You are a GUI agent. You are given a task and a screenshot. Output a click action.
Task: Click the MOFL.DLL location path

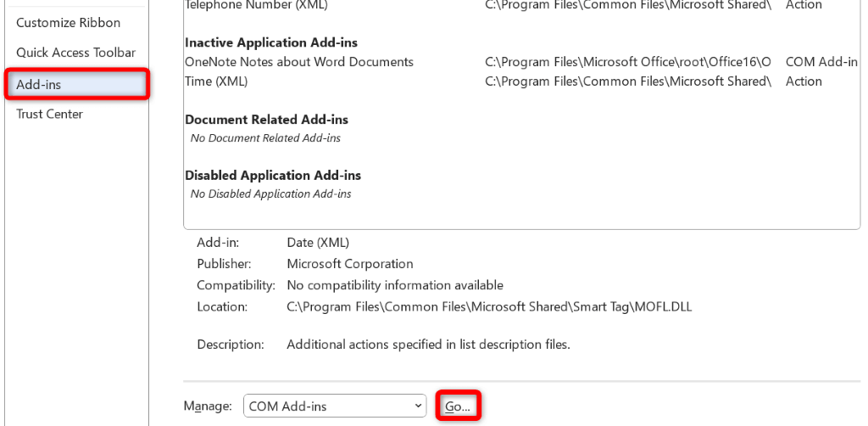click(x=489, y=306)
